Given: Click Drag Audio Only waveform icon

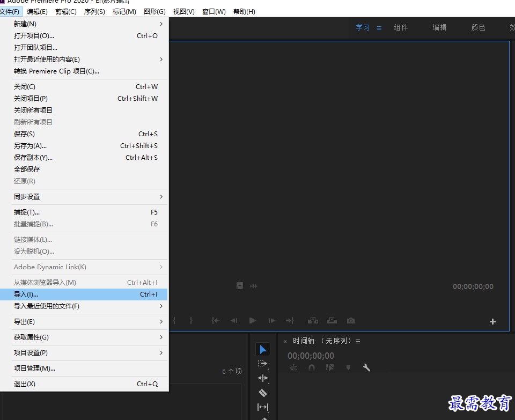Looking at the screenshot, I should point(254,286).
